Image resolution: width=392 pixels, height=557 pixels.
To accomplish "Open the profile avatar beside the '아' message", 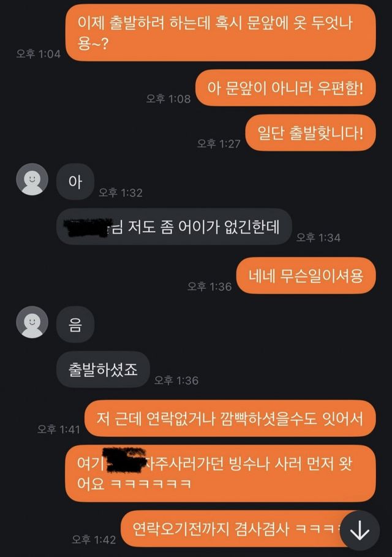I will (32, 179).
